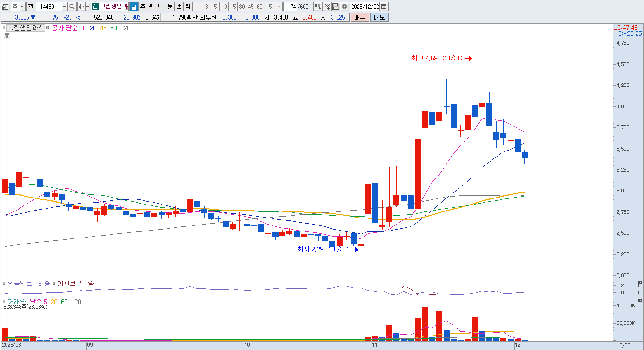This screenshot has height=350, width=644.
Task: Toggle the 외국인보유비중 indicator marker
Action: pos(5,283)
